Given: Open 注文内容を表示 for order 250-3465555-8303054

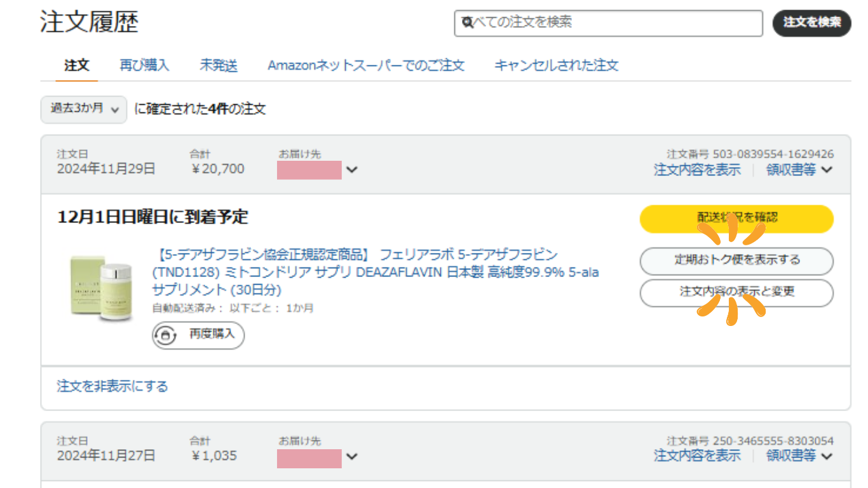Looking at the screenshot, I should [x=697, y=456].
